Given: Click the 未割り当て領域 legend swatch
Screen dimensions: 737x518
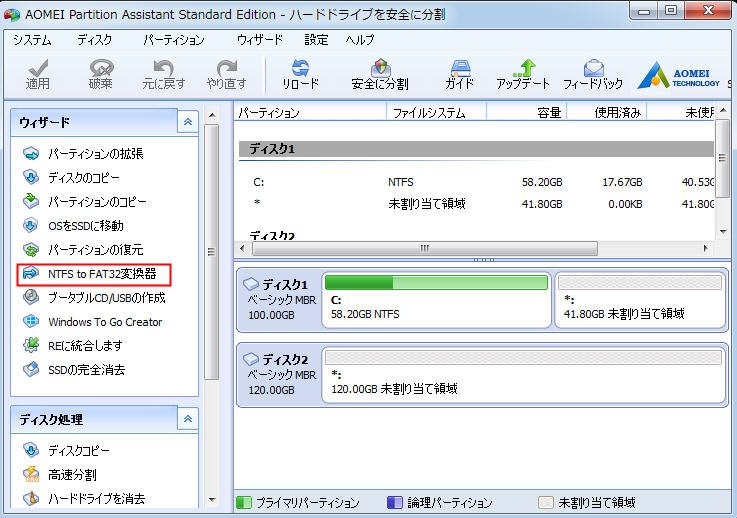Looking at the screenshot, I should pyautogui.click(x=546, y=502).
